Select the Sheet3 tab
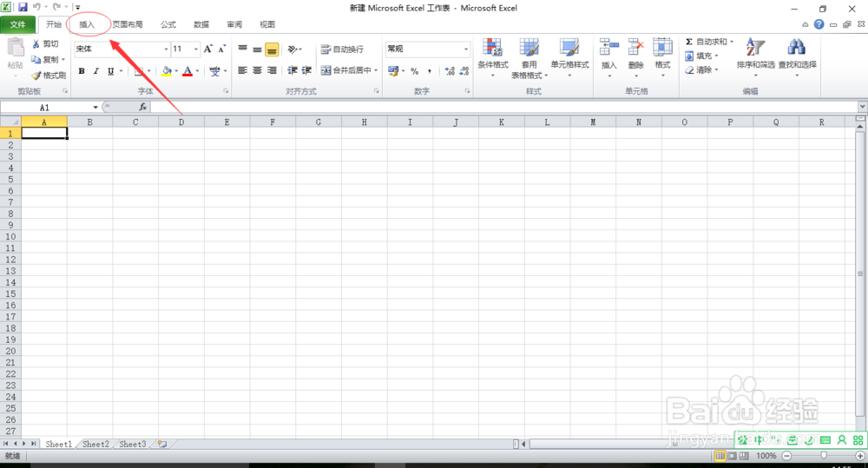The height and width of the screenshot is (468, 868). coord(133,445)
